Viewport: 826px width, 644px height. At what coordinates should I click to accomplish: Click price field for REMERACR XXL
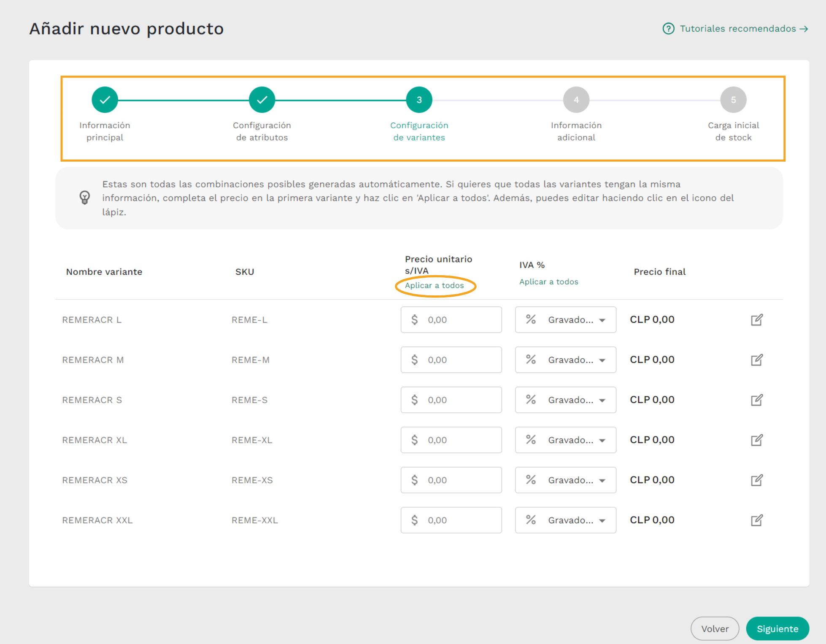[451, 520]
